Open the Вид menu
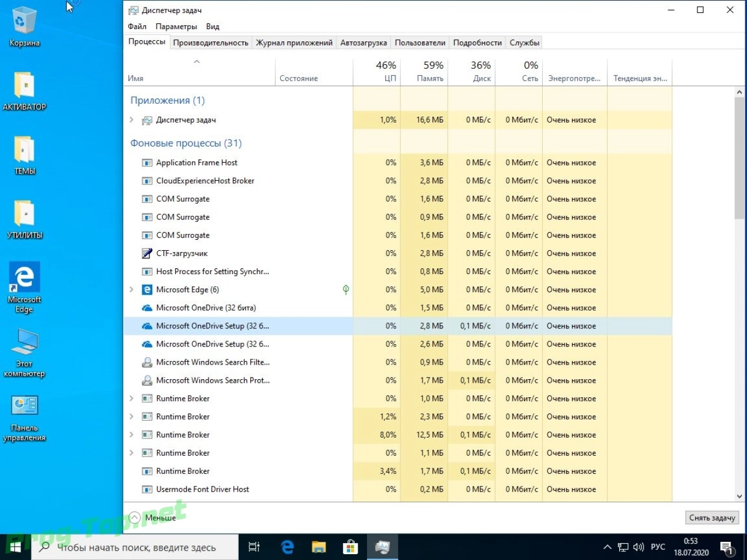The height and width of the screenshot is (560, 747). pyautogui.click(x=212, y=26)
